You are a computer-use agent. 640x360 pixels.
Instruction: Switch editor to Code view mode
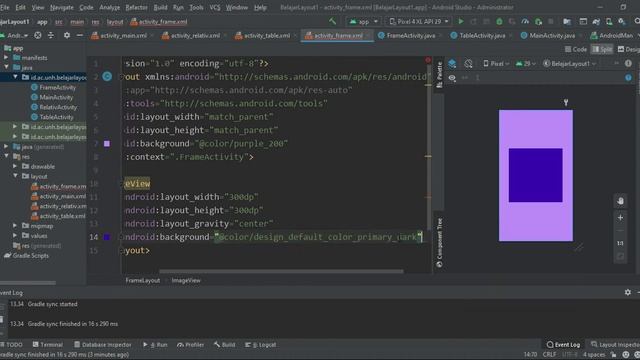[576, 49]
